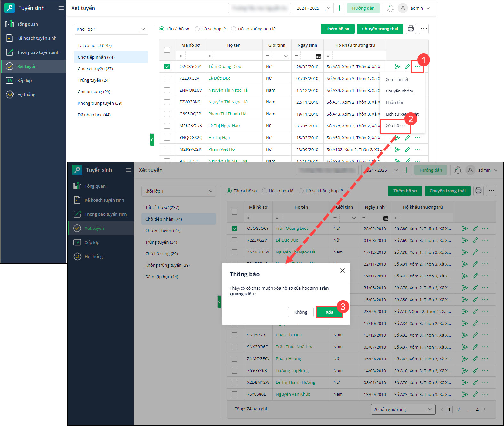Click the edit pencil on upper Phạm Việt Hộ row
This screenshot has height=426, width=504.
[408, 149]
